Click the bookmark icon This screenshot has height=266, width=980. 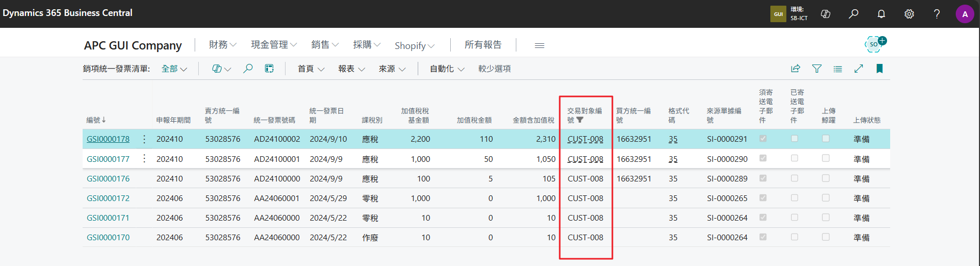(879, 69)
